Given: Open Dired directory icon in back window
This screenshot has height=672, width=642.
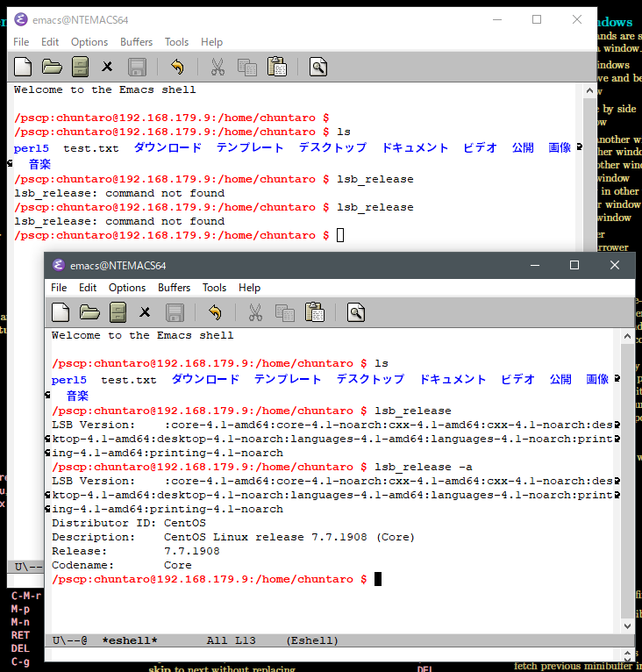Looking at the screenshot, I should (x=80, y=67).
